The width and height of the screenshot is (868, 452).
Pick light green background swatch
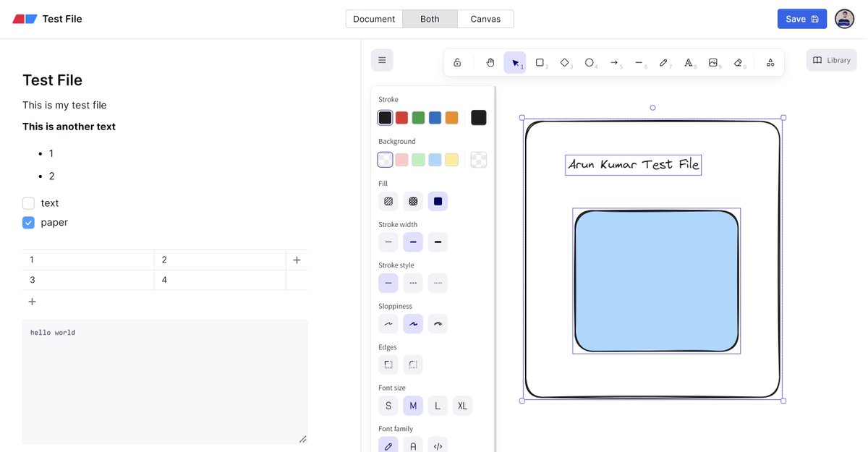point(418,160)
